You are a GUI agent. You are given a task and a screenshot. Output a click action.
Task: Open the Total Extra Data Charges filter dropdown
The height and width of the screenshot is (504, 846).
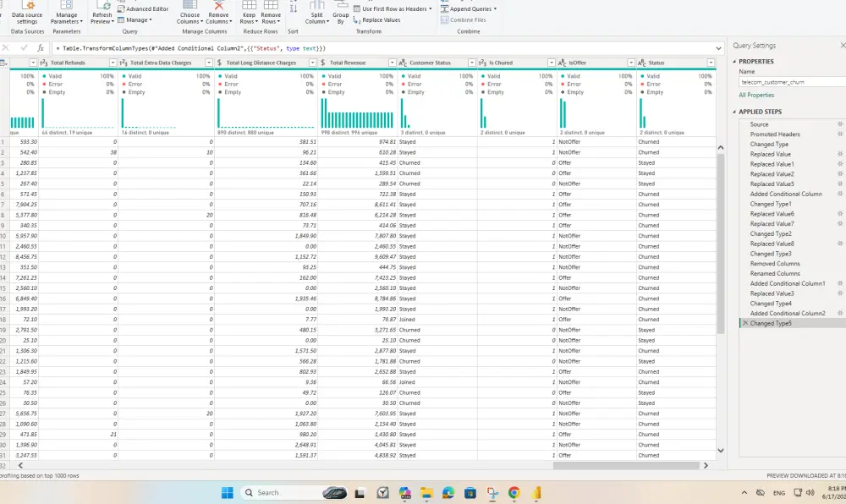pyautogui.click(x=209, y=63)
